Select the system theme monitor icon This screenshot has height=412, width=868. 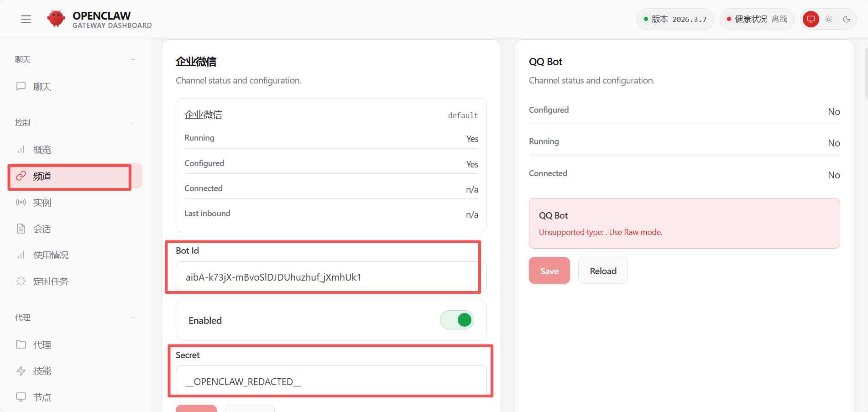(810, 19)
